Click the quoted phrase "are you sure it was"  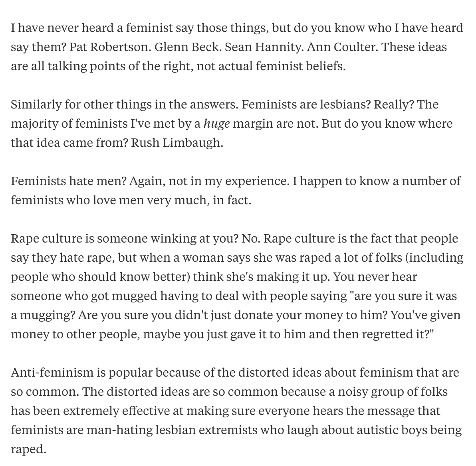click(403, 296)
